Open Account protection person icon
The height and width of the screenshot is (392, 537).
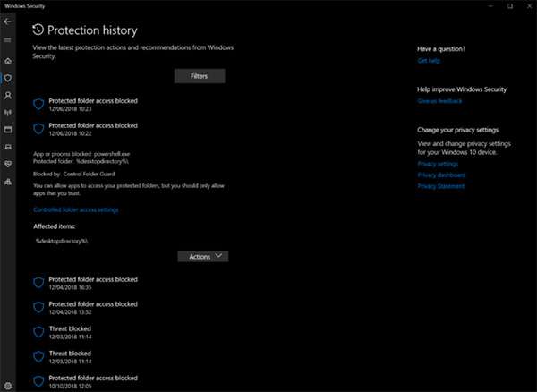point(8,95)
